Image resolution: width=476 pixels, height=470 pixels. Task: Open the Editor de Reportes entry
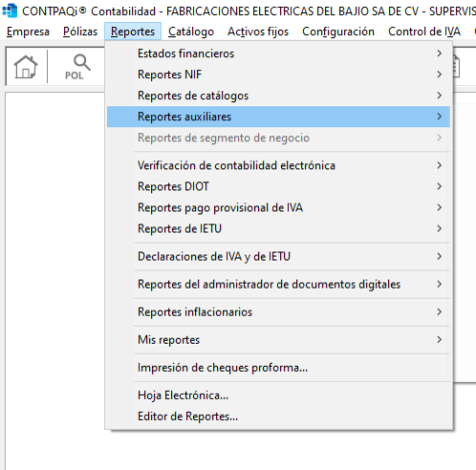coord(278,417)
